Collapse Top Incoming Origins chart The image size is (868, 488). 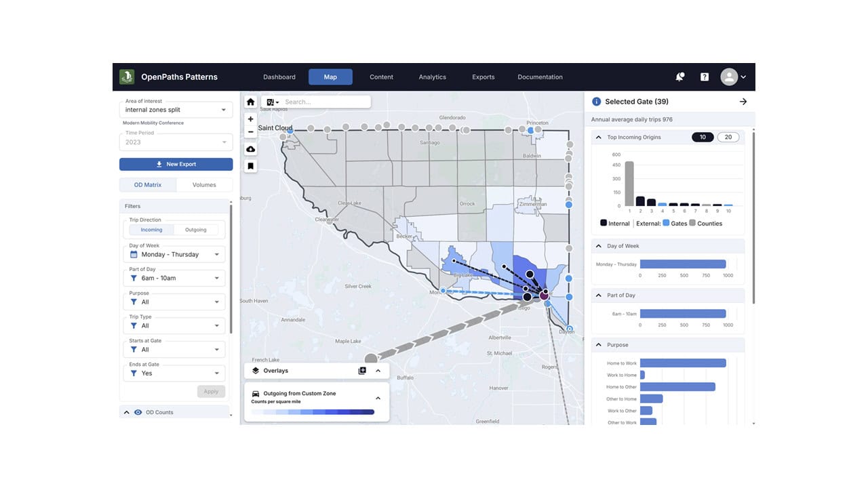coord(598,137)
